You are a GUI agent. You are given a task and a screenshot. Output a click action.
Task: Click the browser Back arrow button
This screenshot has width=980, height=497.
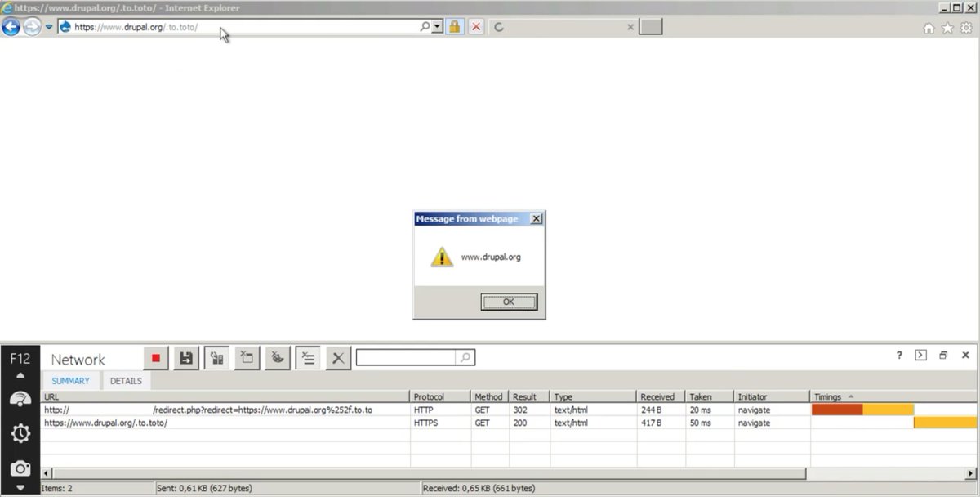11,27
